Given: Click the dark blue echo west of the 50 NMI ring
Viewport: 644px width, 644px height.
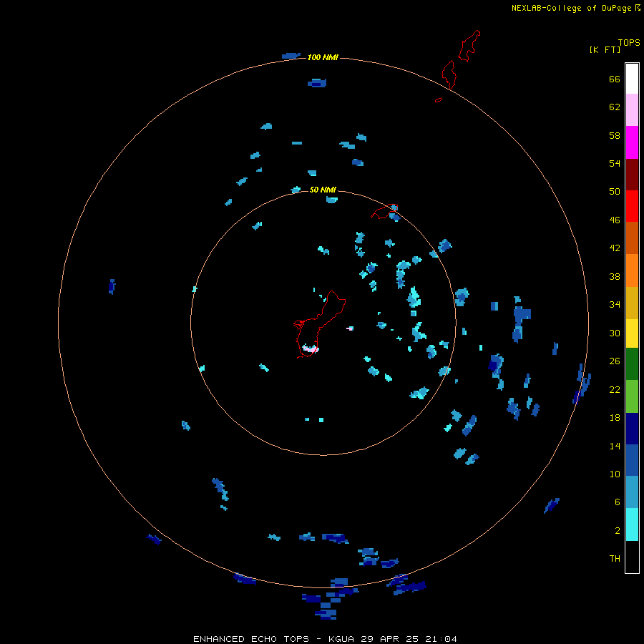Looking at the screenshot, I should pyautogui.click(x=112, y=286).
